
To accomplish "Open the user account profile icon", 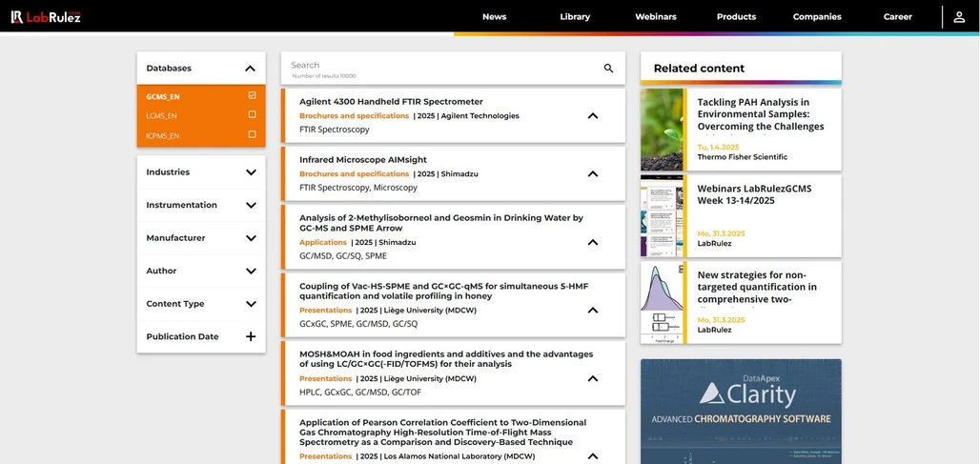I will coord(959,16).
